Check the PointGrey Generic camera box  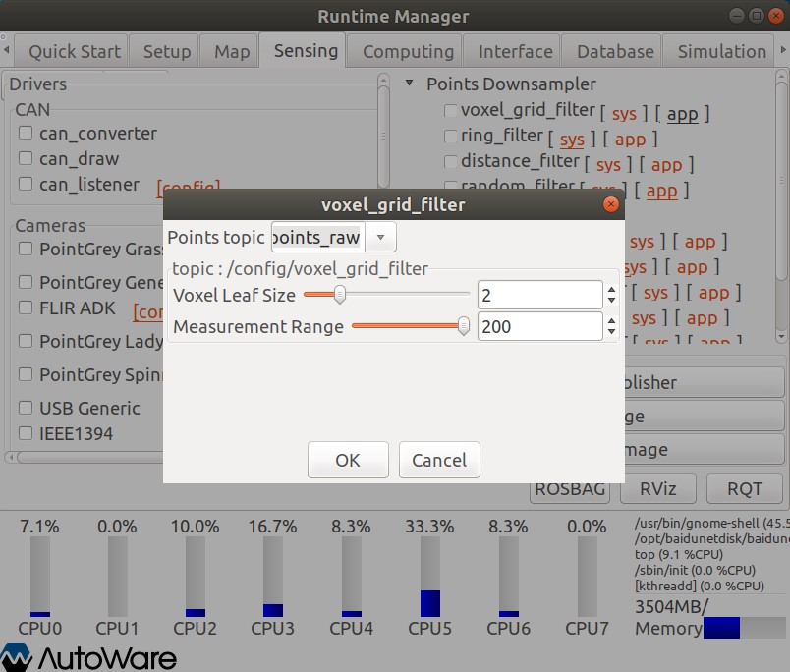(x=26, y=282)
